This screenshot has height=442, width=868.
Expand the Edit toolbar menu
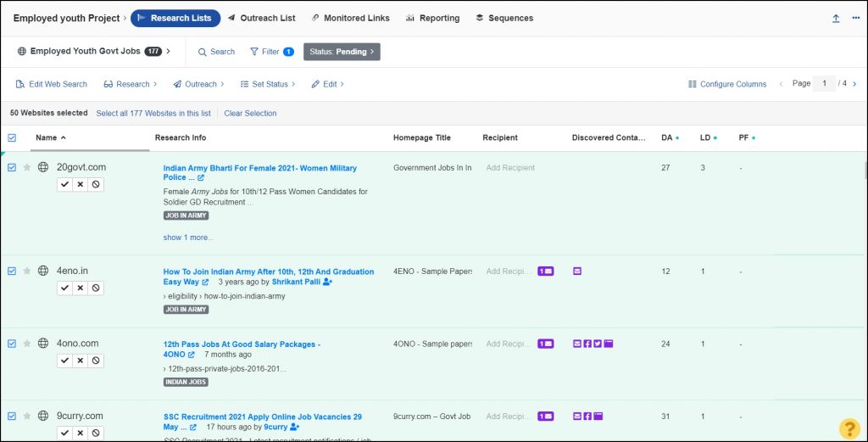click(x=328, y=84)
